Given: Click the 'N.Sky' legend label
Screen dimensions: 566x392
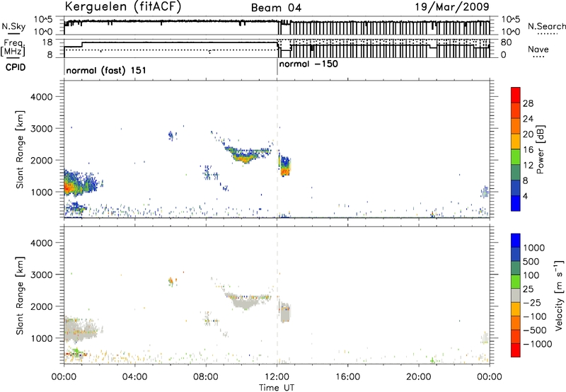Looking at the screenshot, I should (x=13, y=26).
